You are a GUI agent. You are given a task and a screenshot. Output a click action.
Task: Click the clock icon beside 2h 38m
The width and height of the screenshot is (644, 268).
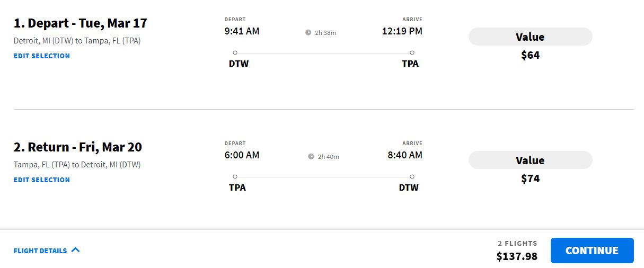click(308, 33)
